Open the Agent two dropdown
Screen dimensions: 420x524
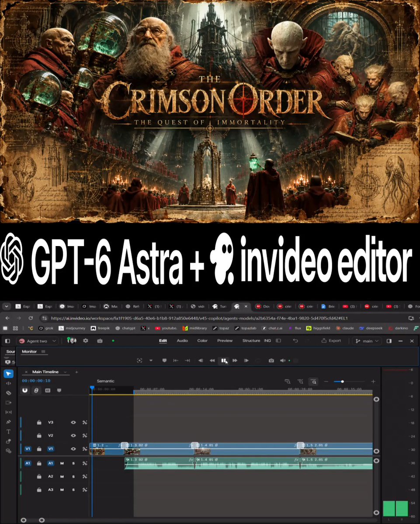pyautogui.click(x=37, y=341)
